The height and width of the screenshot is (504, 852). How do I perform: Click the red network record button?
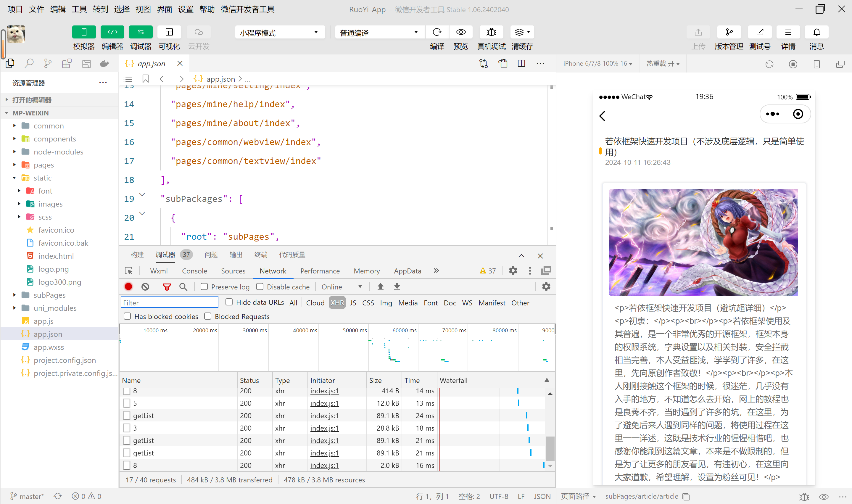pyautogui.click(x=128, y=287)
